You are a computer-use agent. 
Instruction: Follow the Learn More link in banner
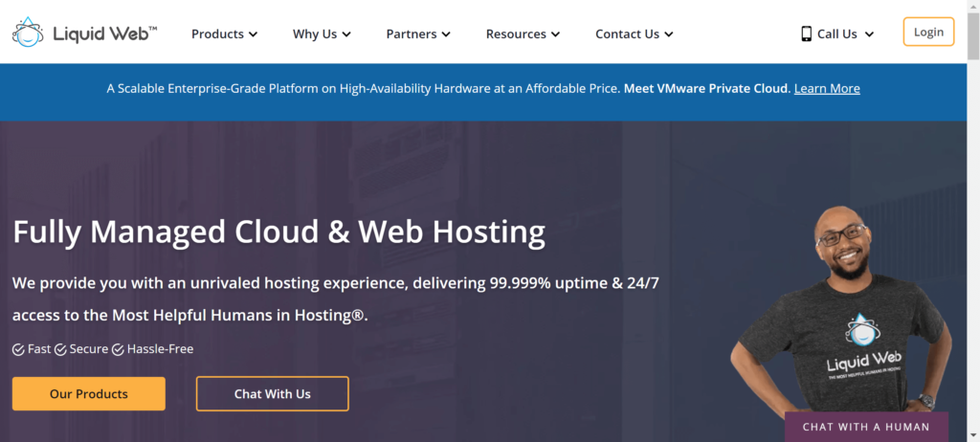[x=827, y=89]
